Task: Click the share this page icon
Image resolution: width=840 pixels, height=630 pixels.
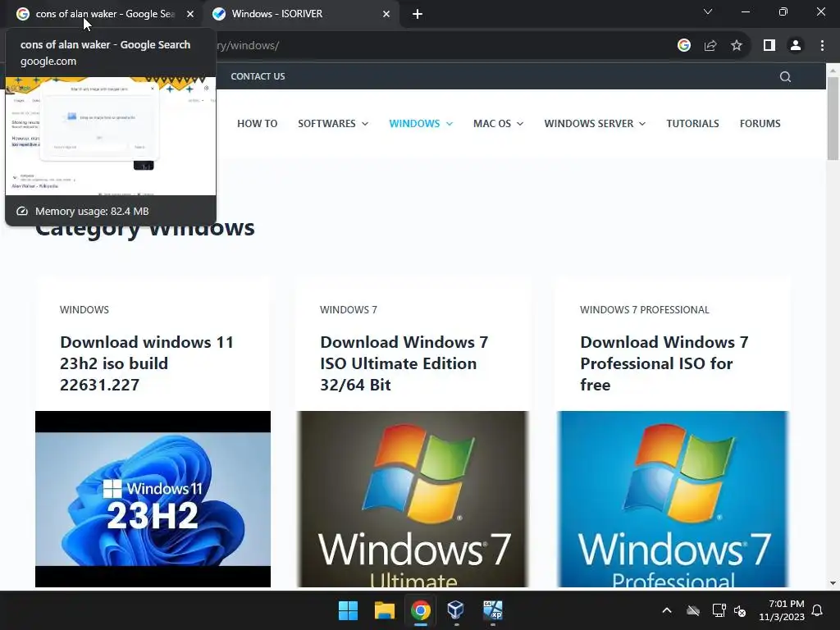Action: pyautogui.click(x=710, y=46)
